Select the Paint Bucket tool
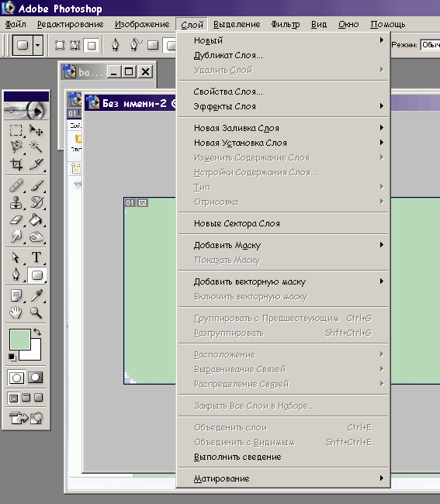The height and width of the screenshot is (504, 440). click(36, 220)
